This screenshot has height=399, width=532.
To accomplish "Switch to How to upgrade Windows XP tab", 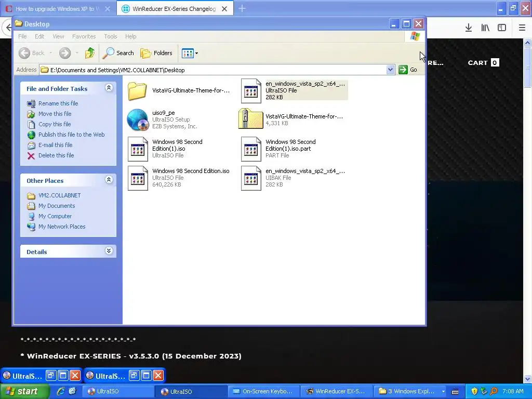I will pyautogui.click(x=58, y=8).
